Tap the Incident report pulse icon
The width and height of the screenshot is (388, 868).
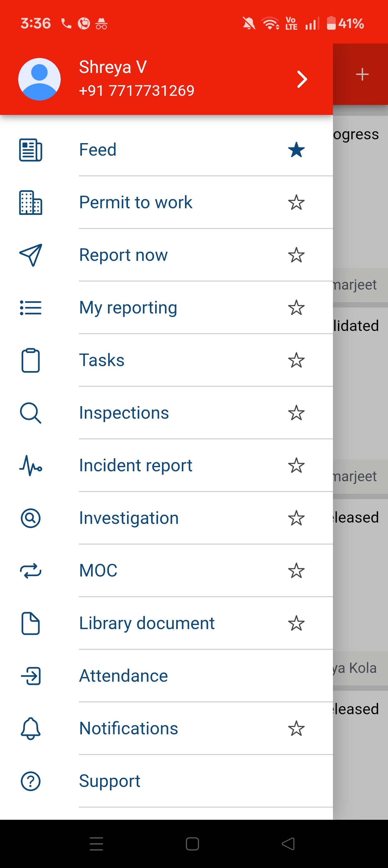(x=30, y=465)
